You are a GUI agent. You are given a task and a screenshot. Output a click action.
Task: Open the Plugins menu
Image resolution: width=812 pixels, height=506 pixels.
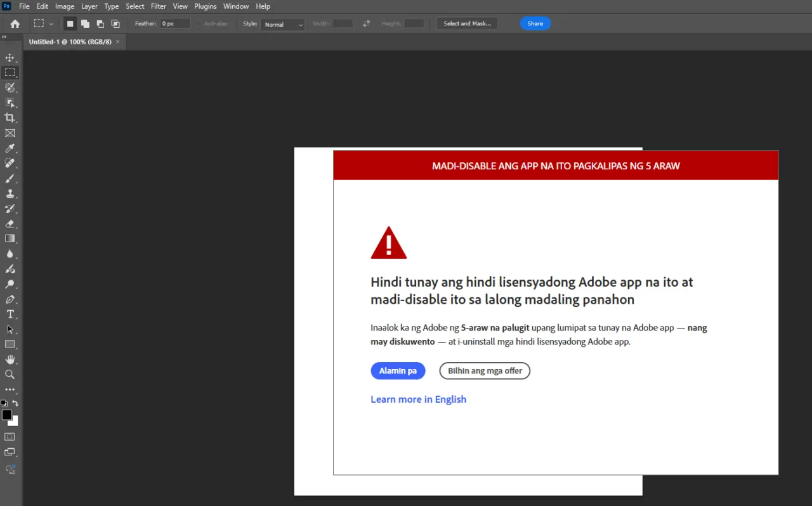206,6
